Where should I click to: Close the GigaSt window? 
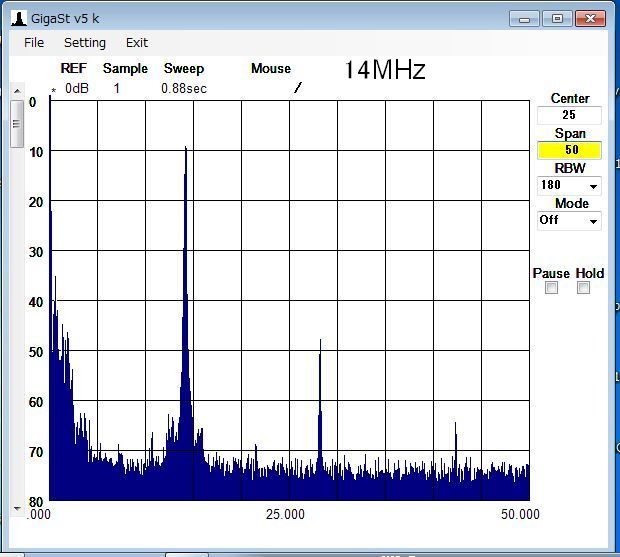point(590,19)
